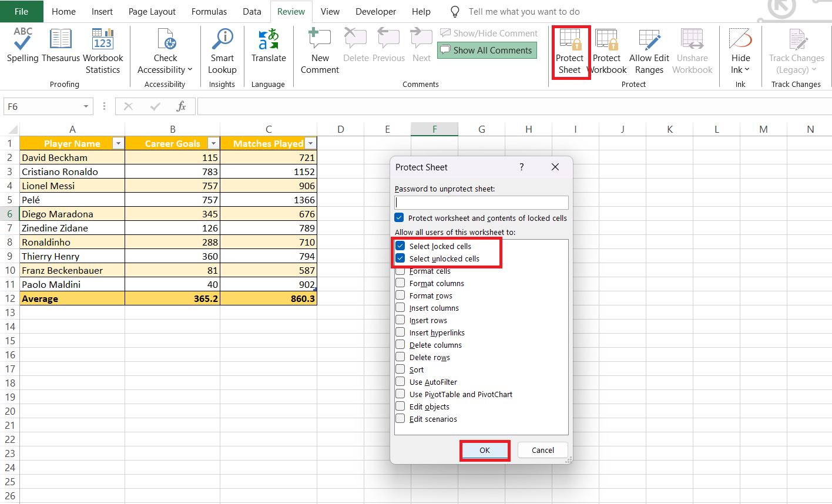Check Use AutoFilter

[400, 382]
